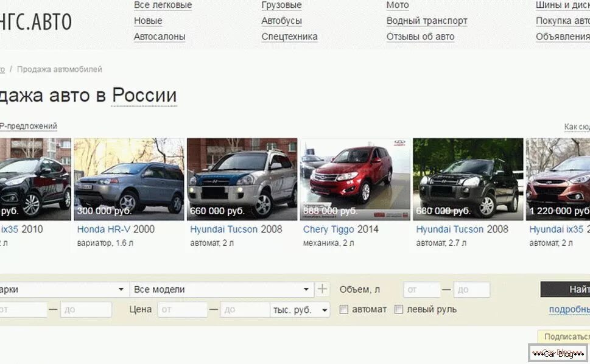The image size is (590, 364).
Task: Change region via the России link
Action: click(x=144, y=95)
